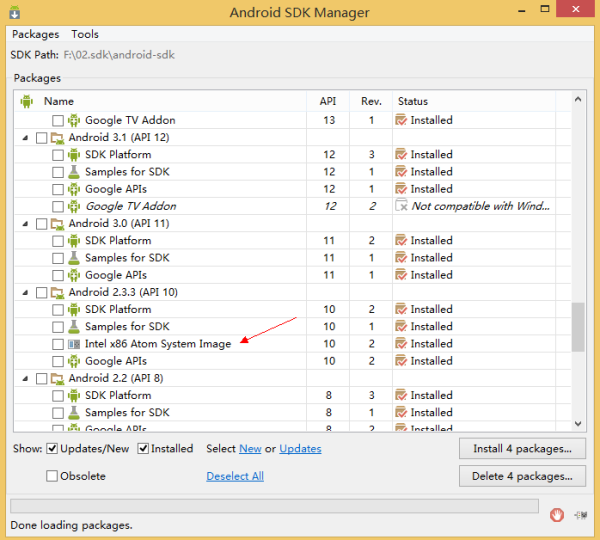Check the Android 2.3.3 (API 10) group checkbox
Screen dimensions: 600x540
[41, 293]
